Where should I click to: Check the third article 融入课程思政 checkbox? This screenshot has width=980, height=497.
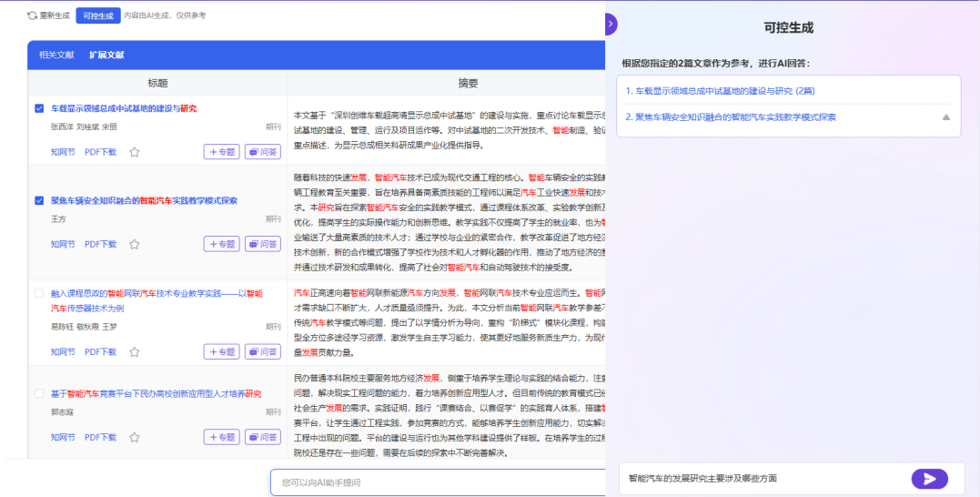[39, 293]
